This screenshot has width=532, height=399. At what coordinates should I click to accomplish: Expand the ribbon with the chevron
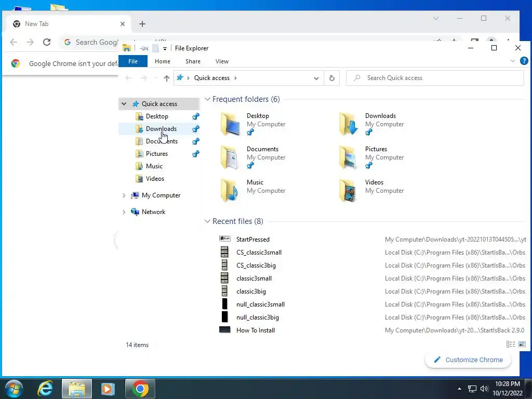tap(513, 61)
